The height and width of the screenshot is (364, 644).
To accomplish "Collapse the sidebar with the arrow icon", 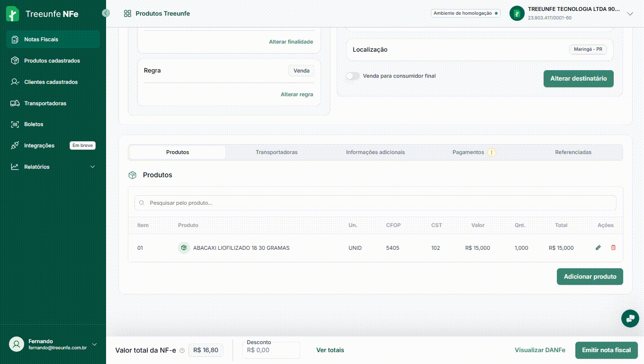I will click(106, 13).
